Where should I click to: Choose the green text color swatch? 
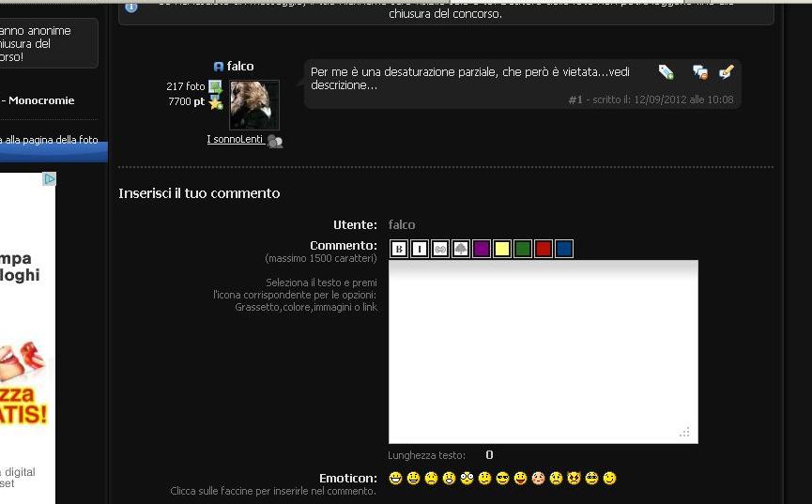point(523,249)
